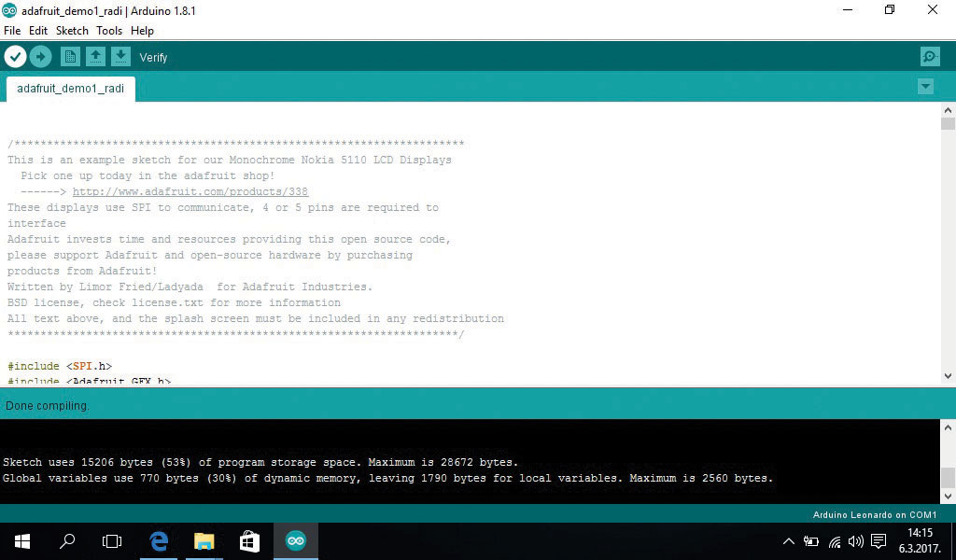Save the sketch using the Save icon

click(x=120, y=57)
